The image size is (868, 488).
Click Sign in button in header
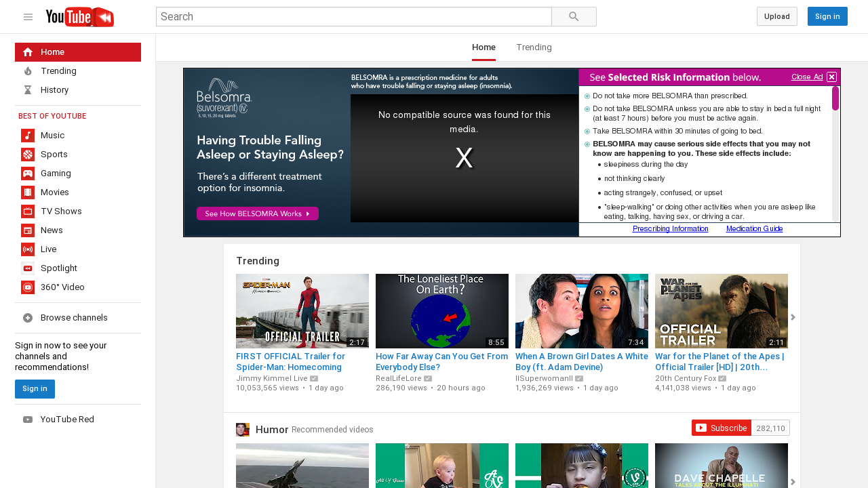pyautogui.click(x=827, y=16)
